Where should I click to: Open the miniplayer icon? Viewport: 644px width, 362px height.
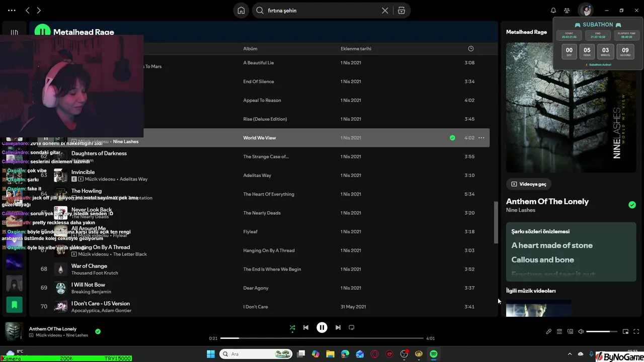point(625,332)
